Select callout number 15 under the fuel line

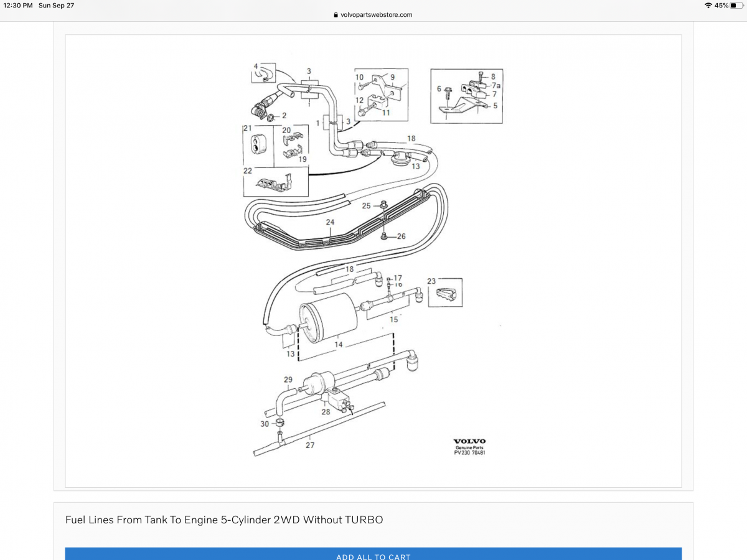click(393, 319)
